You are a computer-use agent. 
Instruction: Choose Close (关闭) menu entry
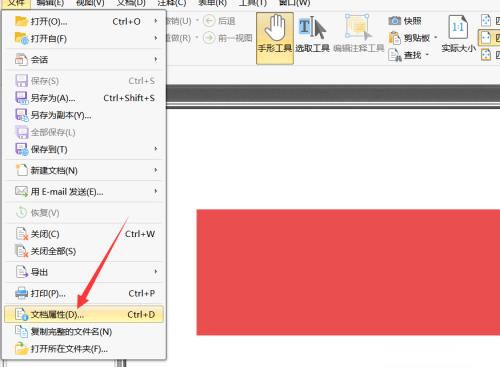click(x=84, y=234)
